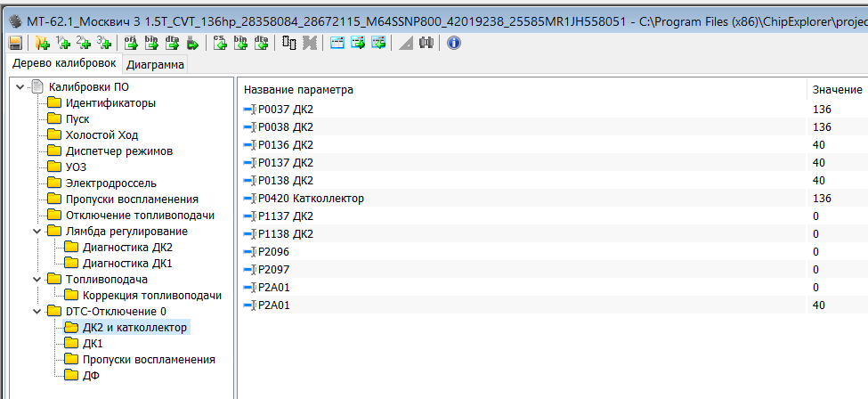Click the 'cs' export toolbar icon
The height and width of the screenshot is (399, 868).
pyautogui.click(x=221, y=43)
